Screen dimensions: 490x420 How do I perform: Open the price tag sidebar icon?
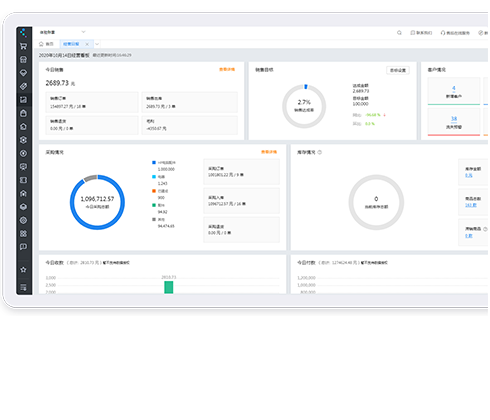(x=23, y=86)
